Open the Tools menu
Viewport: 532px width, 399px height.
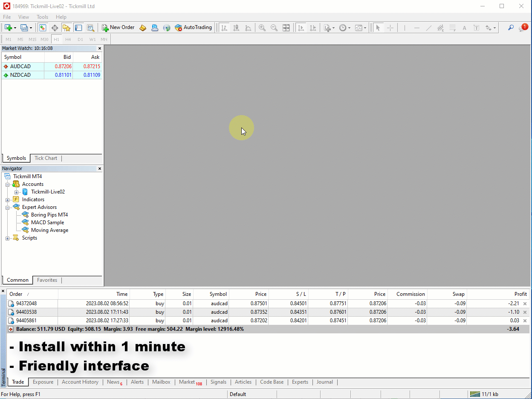(x=42, y=17)
